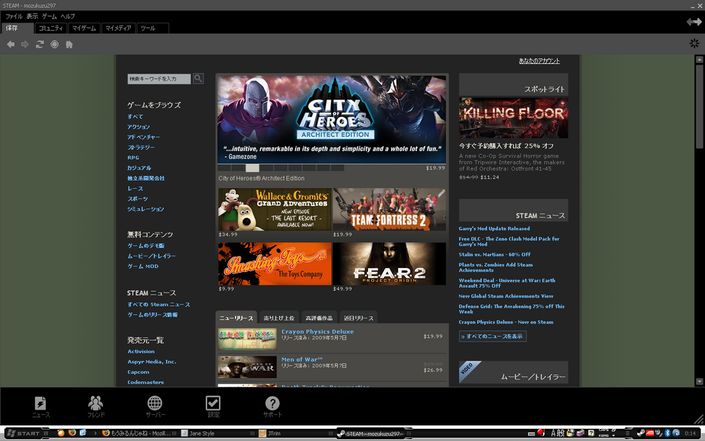Viewport: 705px width, 441px height.
Task: Select the ニューリリース list tab
Action: click(236, 317)
